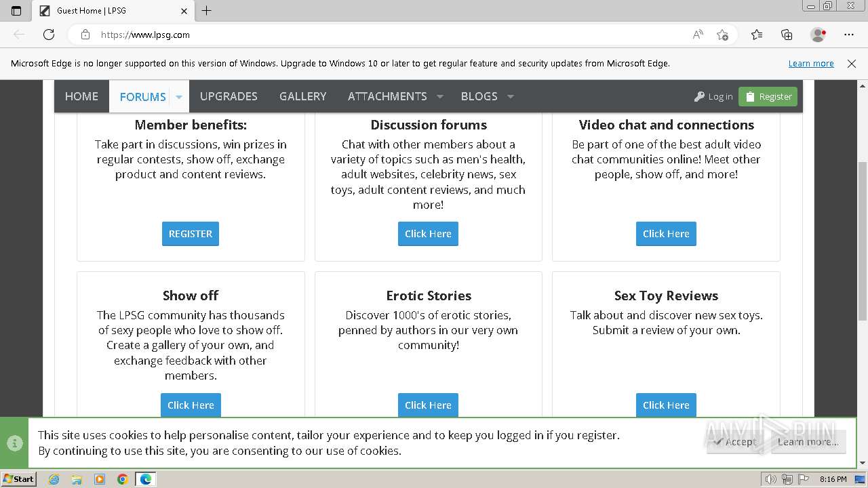Go to the HOME nav item
The height and width of the screenshot is (488, 868).
[x=81, y=96]
